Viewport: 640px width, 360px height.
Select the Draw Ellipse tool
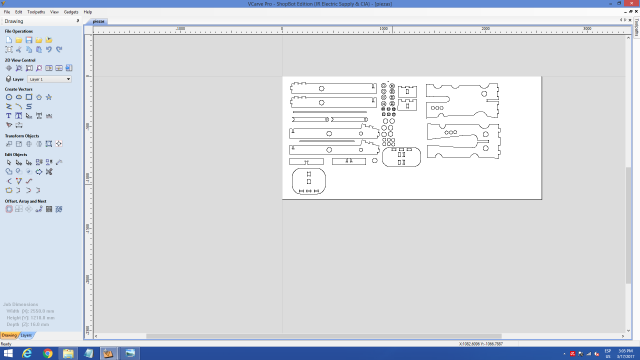click(19, 97)
